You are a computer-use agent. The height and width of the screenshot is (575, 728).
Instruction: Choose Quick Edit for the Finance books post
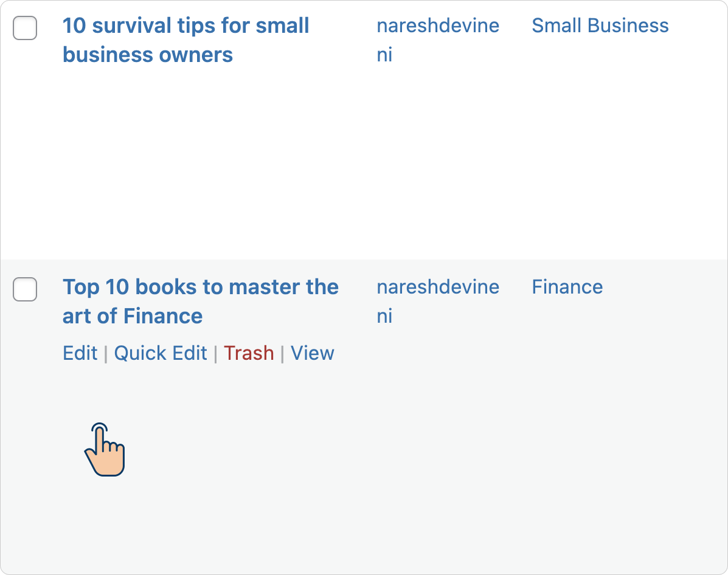[161, 353]
